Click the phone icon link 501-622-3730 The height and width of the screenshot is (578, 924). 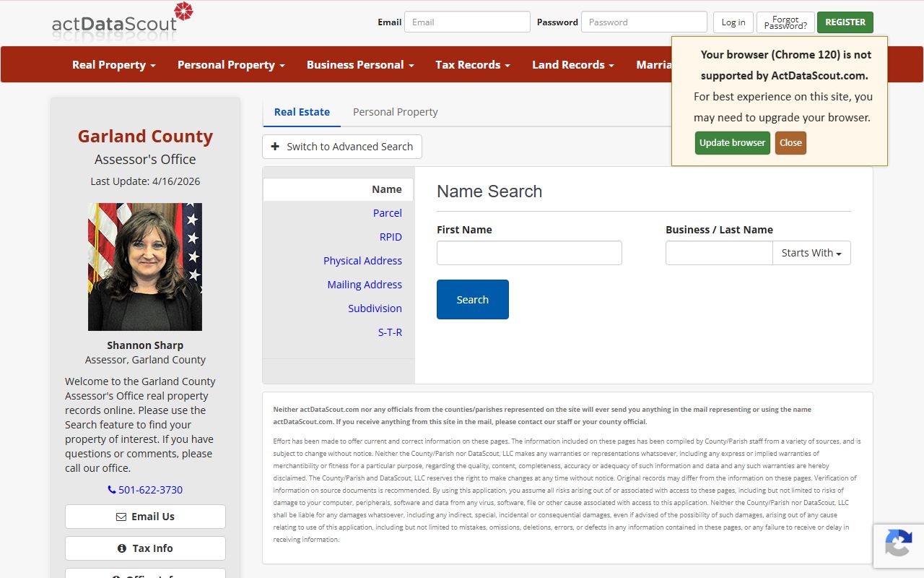pyautogui.click(x=145, y=490)
